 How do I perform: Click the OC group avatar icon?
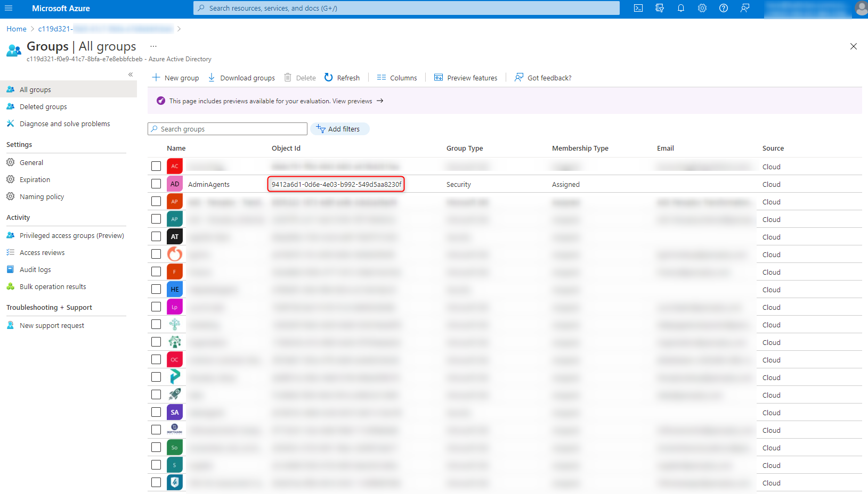pyautogui.click(x=175, y=359)
